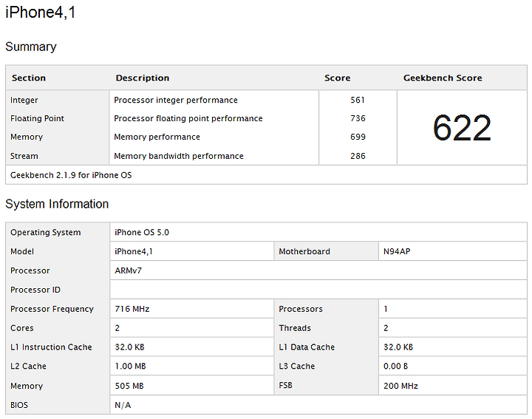Select the Integer score value 561

[x=358, y=100]
